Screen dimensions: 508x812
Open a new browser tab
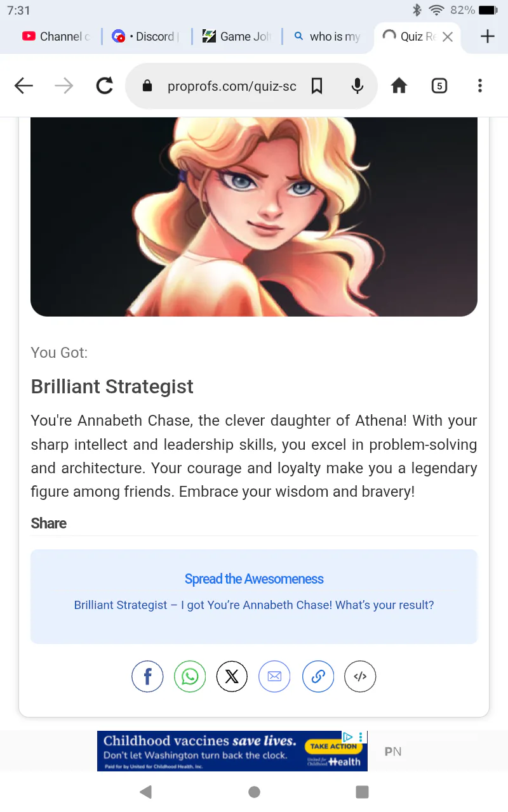(x=487, y=37)
